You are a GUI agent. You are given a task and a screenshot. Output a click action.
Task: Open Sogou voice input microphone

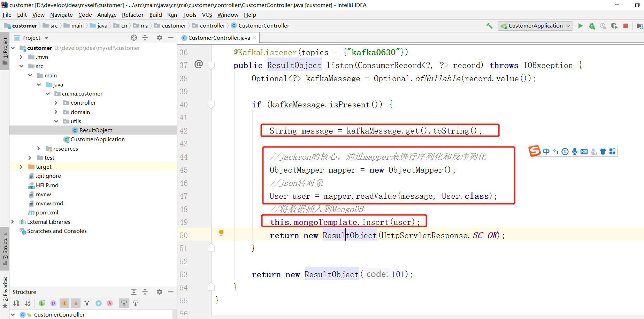point(575,152)
